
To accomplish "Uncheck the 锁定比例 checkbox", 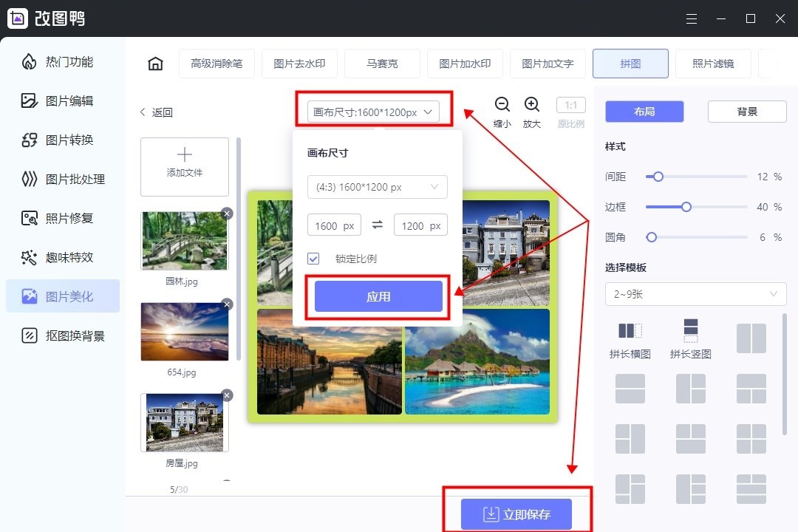I will 313,259.
